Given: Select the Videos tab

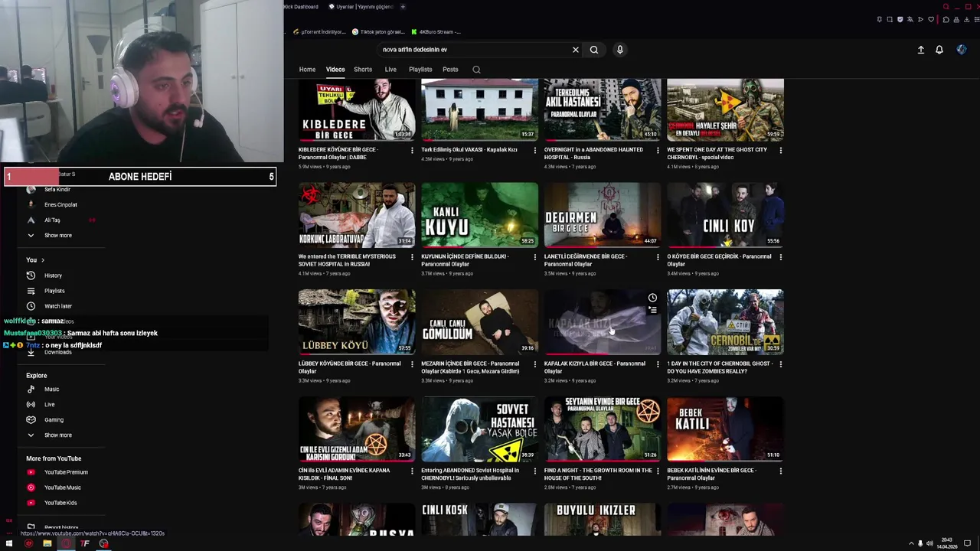Looking at the screenshot, I should [x=335, y=70].
